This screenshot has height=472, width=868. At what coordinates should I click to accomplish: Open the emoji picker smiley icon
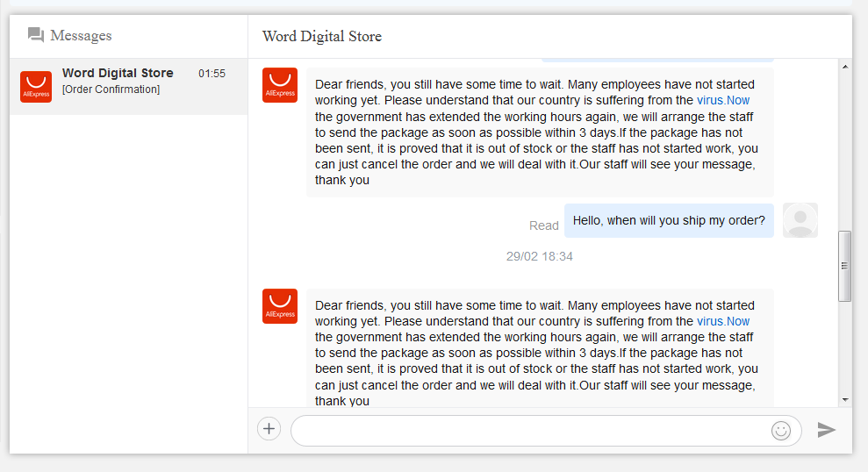780,431
